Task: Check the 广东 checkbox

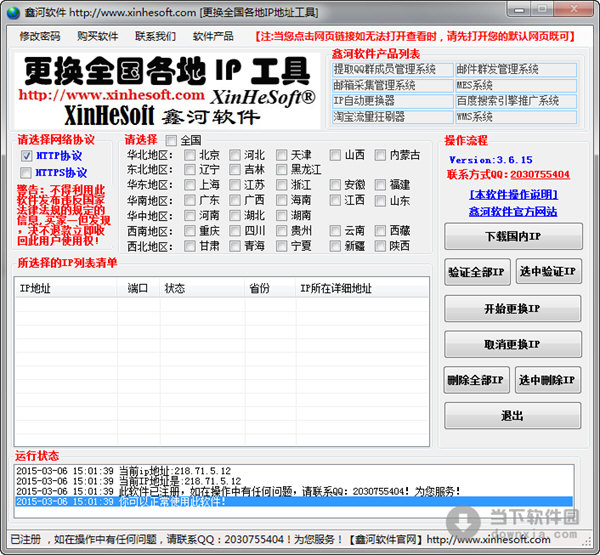Action: point(190,200)
